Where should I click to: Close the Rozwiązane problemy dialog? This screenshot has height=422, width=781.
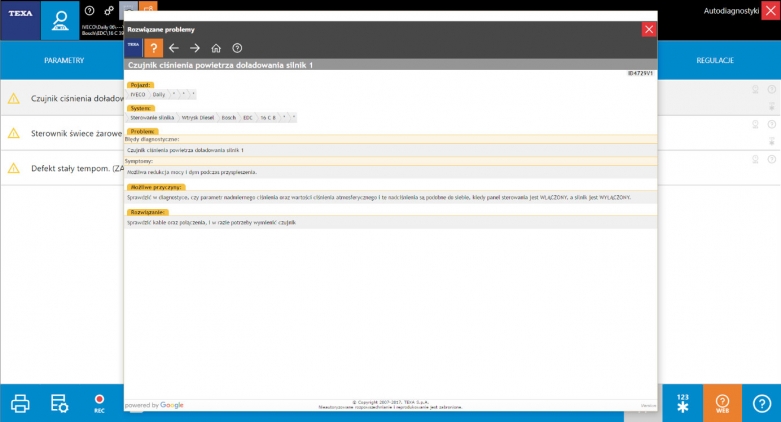pos(648,29)
